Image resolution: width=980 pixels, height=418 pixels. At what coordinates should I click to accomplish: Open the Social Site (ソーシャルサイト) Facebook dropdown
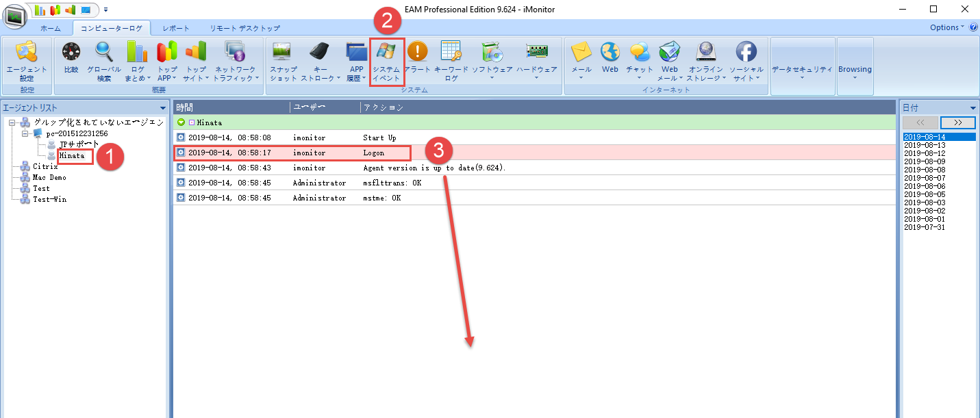click(746, 61)
